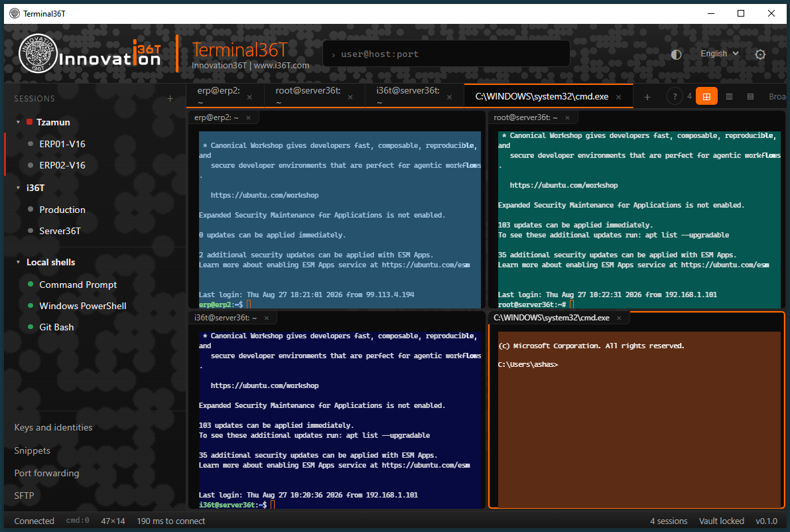Close the i36t@server36t top tab

point(450,98)
